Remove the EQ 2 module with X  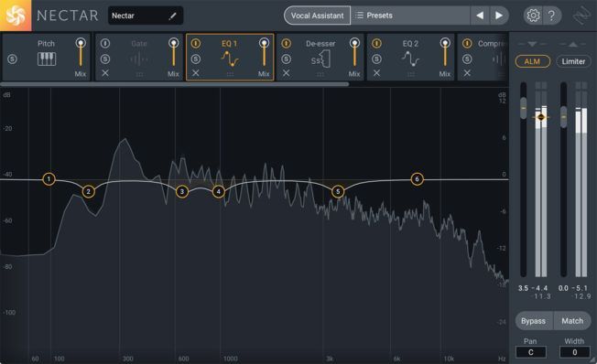pos(376,73)
